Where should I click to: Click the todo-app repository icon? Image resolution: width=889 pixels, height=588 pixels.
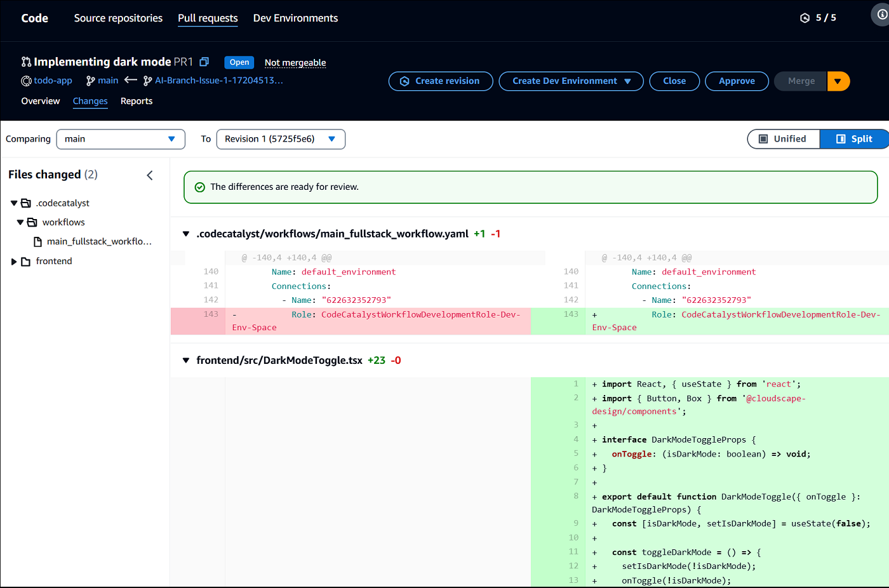[x=26, y=81]
